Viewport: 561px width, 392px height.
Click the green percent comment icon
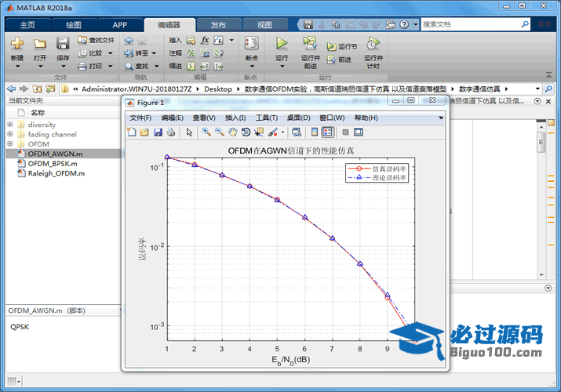pos(191,53)
